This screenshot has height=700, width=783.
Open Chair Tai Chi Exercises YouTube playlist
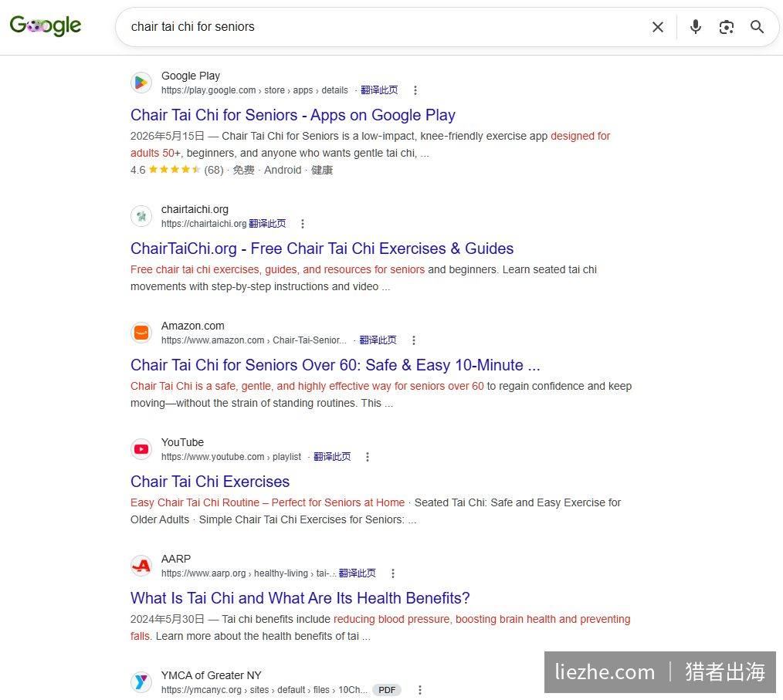coord(210,482)
